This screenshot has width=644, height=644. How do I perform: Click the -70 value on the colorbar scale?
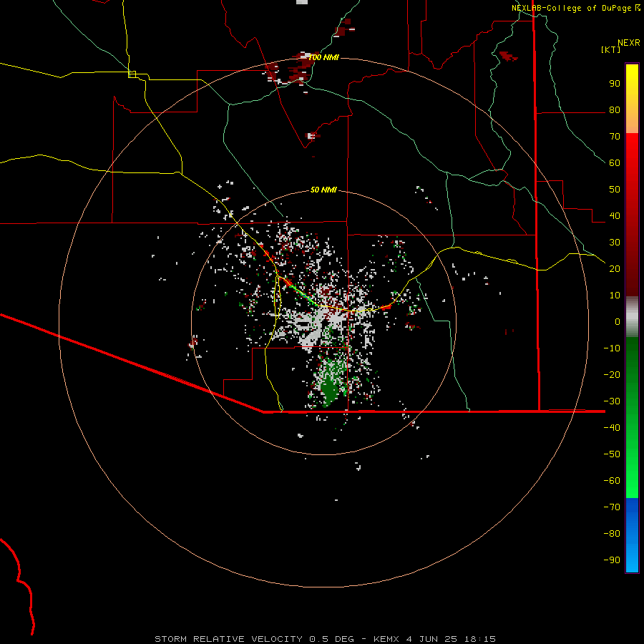612,507
